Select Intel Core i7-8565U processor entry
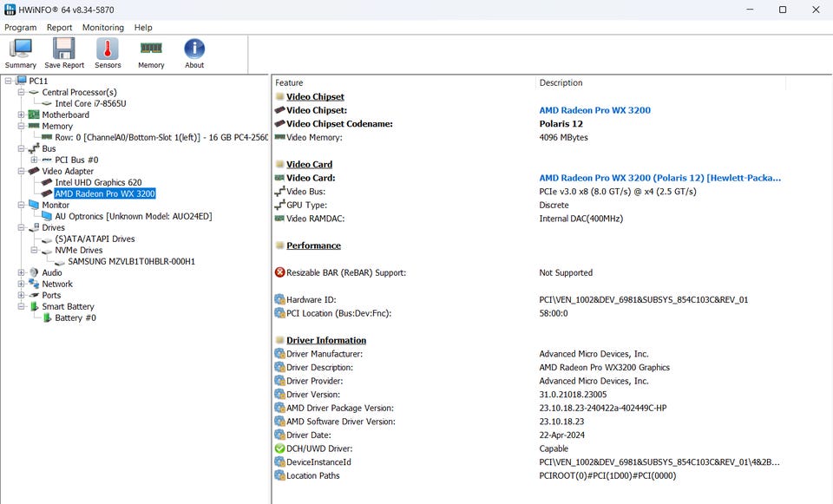 click(x=90, y=103)
